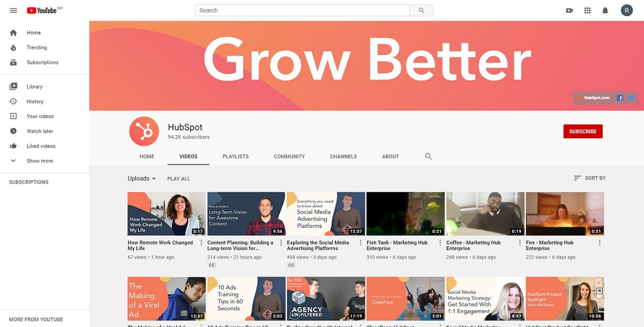Open the Sort by dropdown

[589, 178]
